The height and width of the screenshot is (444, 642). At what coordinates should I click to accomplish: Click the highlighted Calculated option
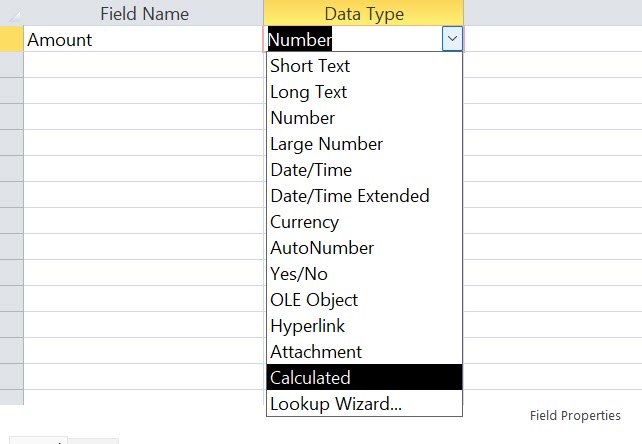click(364, 377)
